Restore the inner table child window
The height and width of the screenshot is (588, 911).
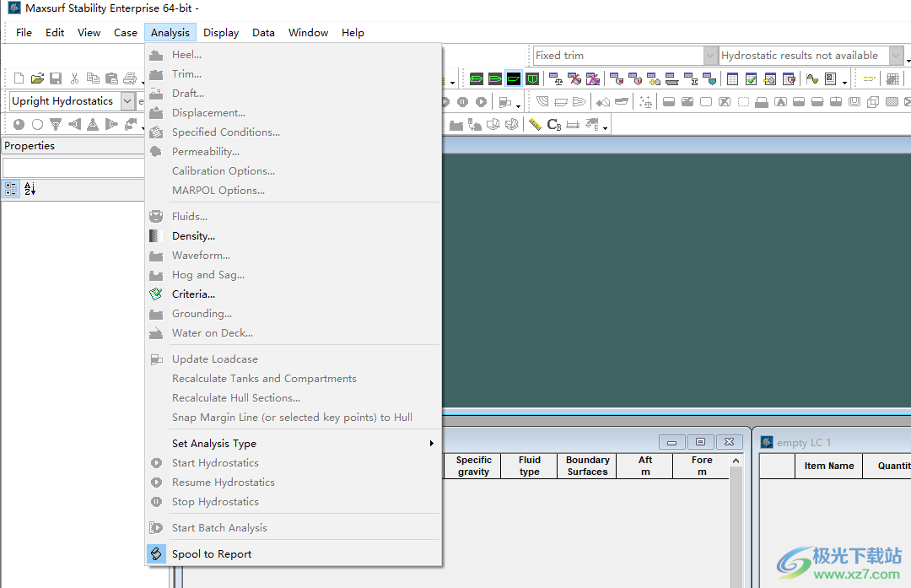(701, 442)
